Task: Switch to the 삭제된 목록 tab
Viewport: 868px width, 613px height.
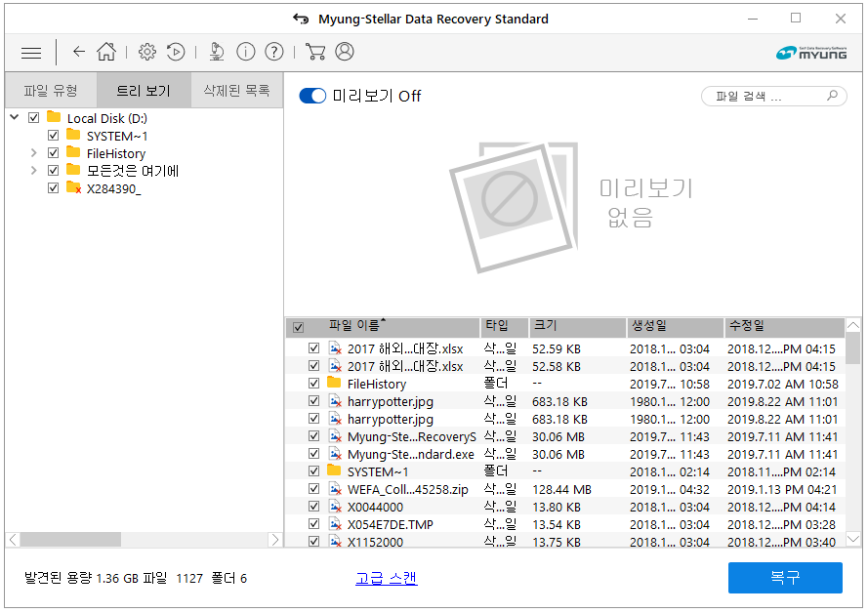Action: pos(237,90)
